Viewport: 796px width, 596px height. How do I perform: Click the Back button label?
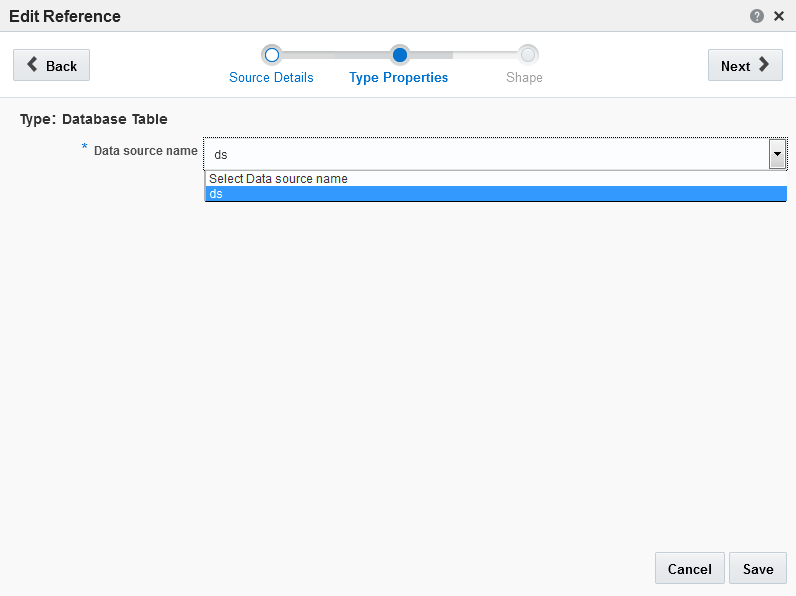[x=61, y=66]
